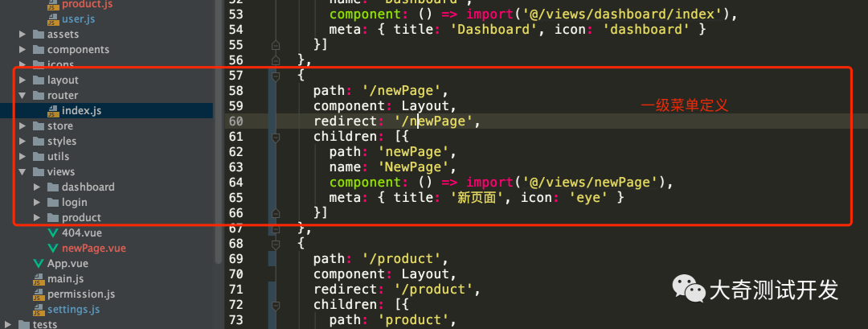
Task: Click the JS icon beside permission.js
Action: [x=39, y=294]
